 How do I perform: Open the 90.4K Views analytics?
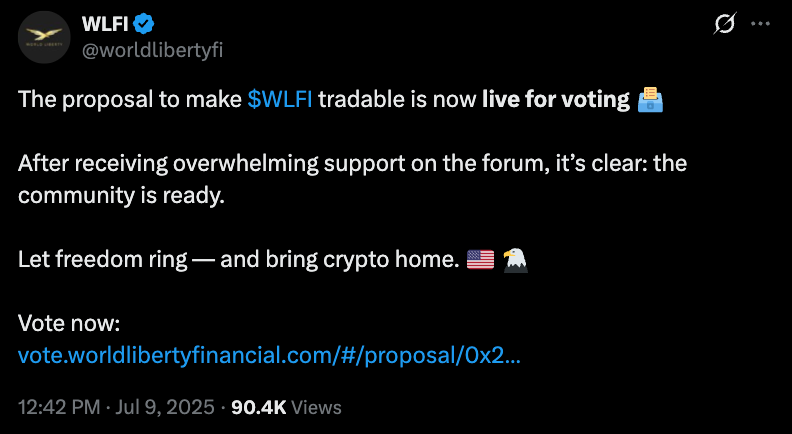pos(286,407)
